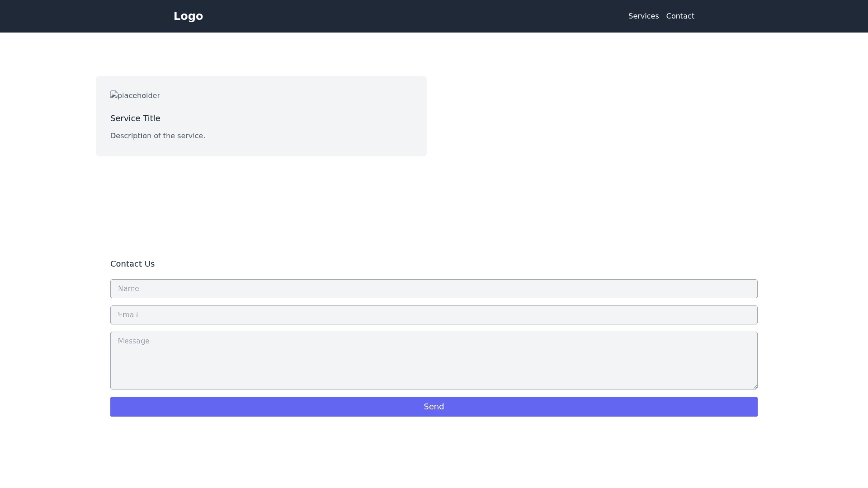
Task: Click the Logo brand text
Action: pyautogui.click(x=188, y=16)
